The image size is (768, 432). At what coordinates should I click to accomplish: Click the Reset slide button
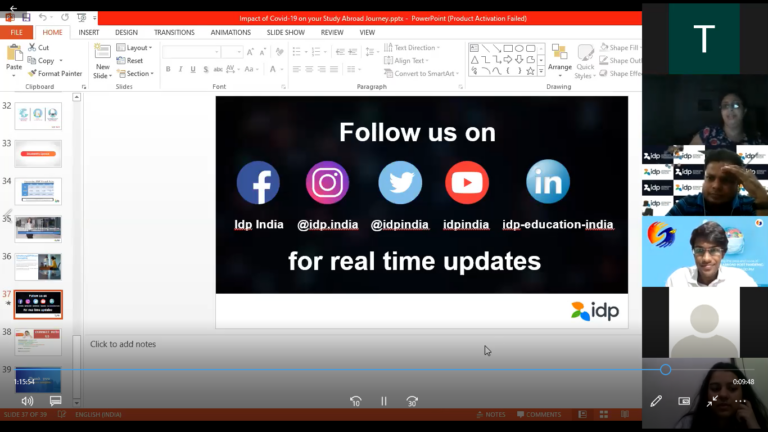[x=133, y=60]
